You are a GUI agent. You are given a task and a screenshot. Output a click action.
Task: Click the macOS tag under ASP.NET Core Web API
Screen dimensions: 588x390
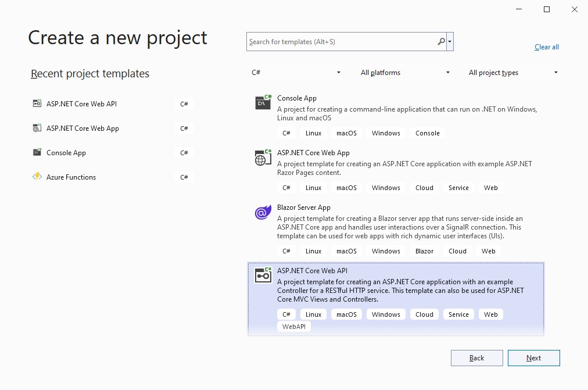346,314
